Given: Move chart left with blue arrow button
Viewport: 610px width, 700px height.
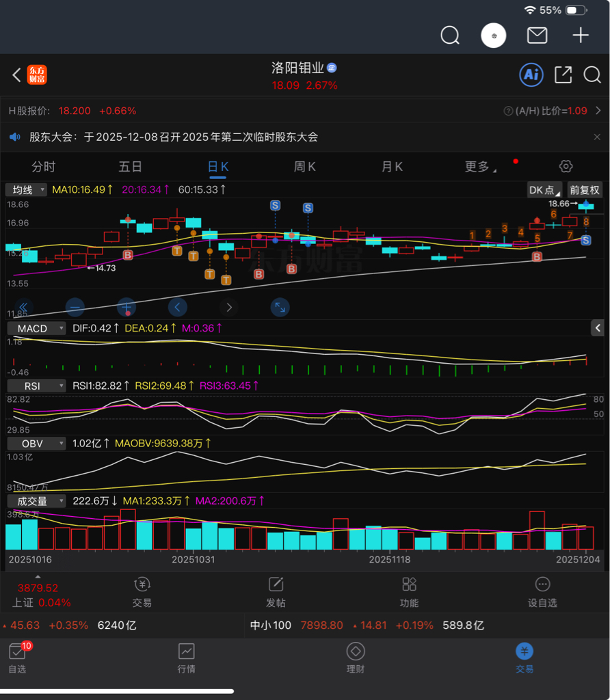Looking at the screenshot, I should 177,307.
